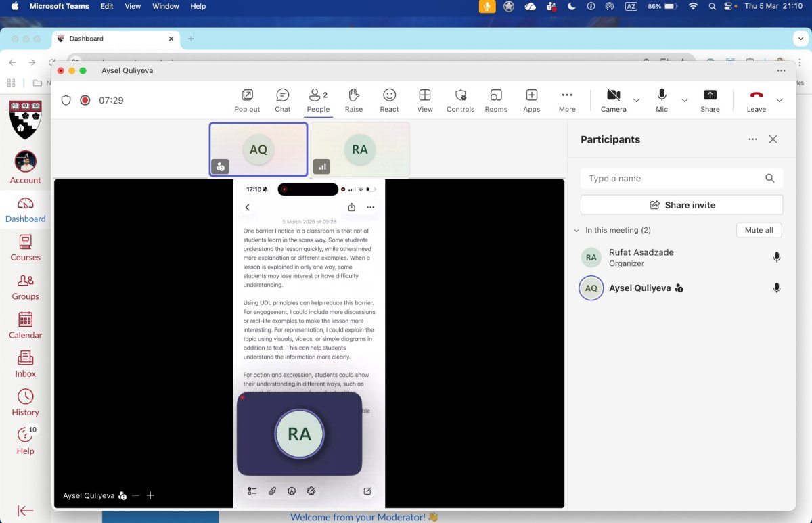Screen dimensions: 812x523
Task: Click the Raise hand icon
Action: [354, 100]
